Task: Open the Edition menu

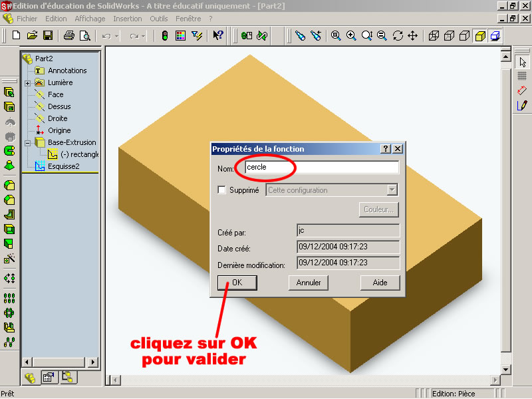Action: pyautogui.click(x=56, y=19)
